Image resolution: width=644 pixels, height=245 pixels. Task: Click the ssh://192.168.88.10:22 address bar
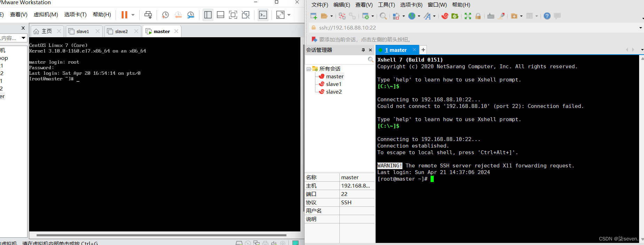pyautogui.click(x=473, y=28)
